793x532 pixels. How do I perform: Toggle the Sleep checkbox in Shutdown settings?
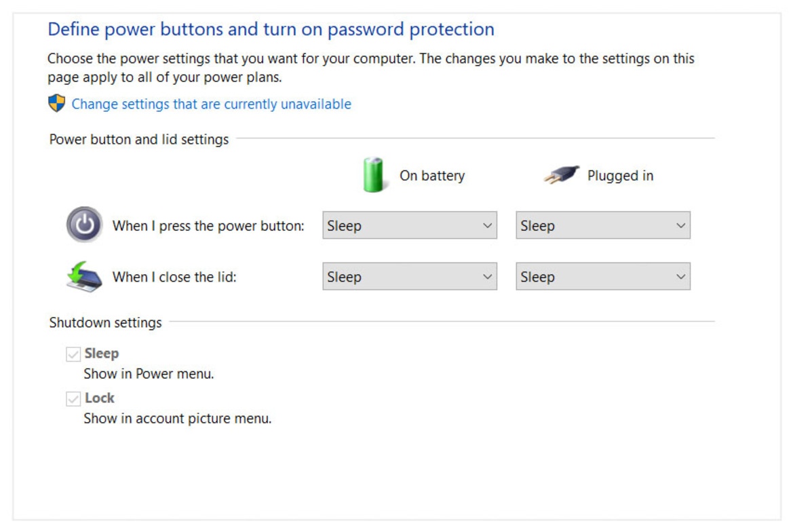pyautogui.click(x=73, y=354)
